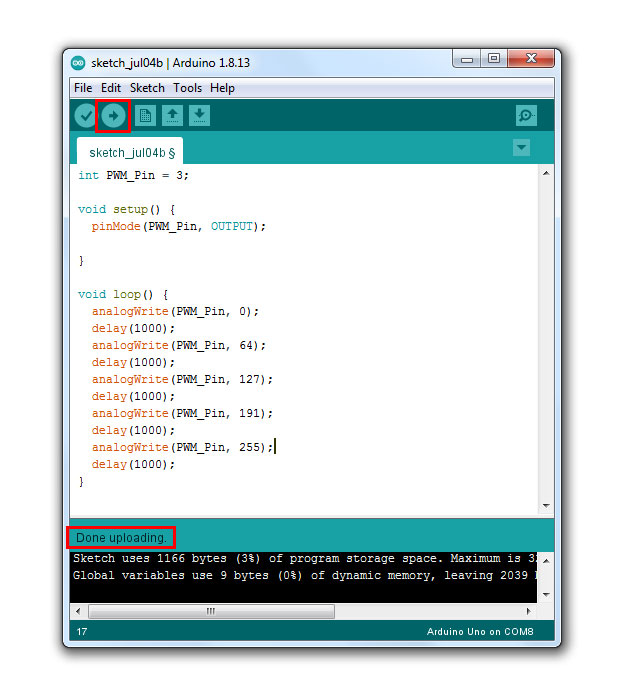Click editor scrollbar up arrow
This screenshot has width=626, height=696.
click(x=546, y=173)
